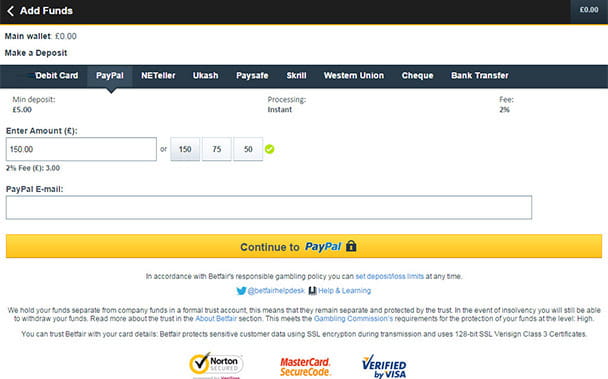The image size is (608, 379).
Task: Click the Fee 2% value
Action: 504,109
